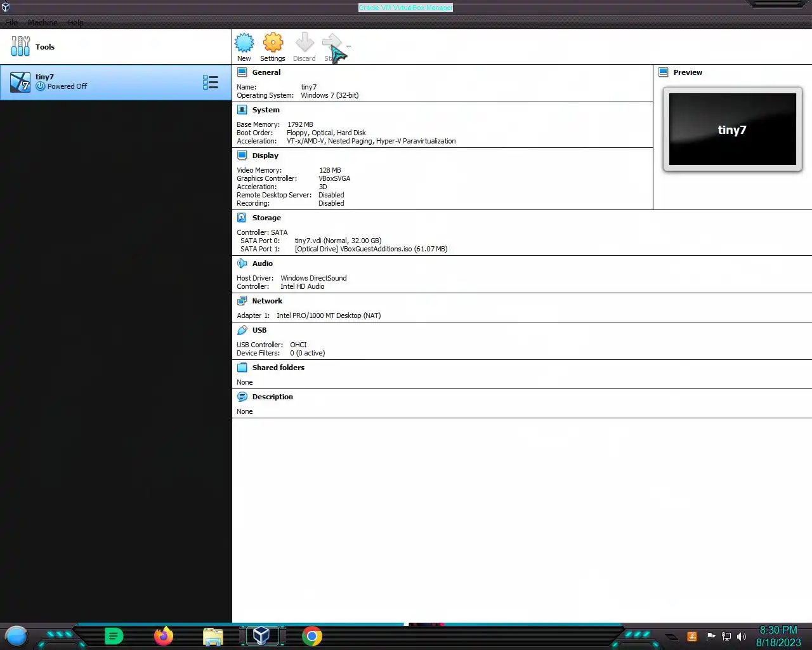Open Storage settings via its heading link
This screenshot has width=812, height=650.
266,218
